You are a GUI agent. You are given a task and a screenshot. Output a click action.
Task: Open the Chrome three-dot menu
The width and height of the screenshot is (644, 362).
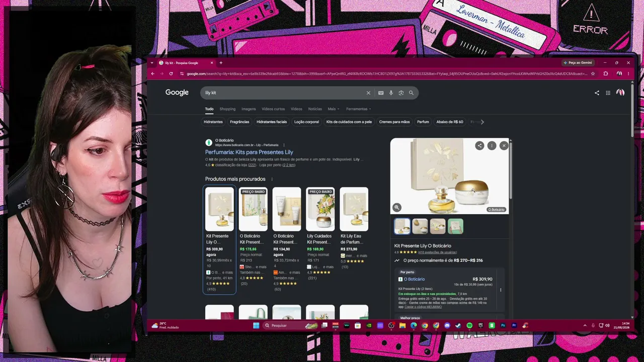coord(628,74)
